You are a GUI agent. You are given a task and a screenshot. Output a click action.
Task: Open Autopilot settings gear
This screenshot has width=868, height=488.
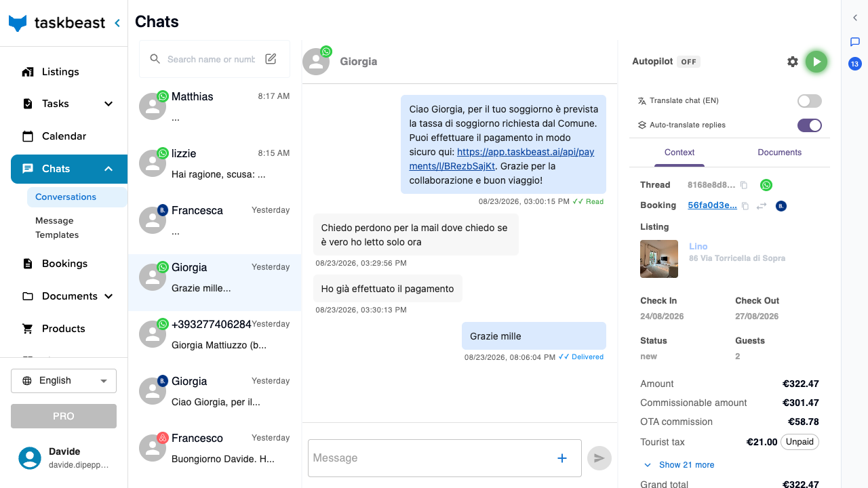coord(793,62)
